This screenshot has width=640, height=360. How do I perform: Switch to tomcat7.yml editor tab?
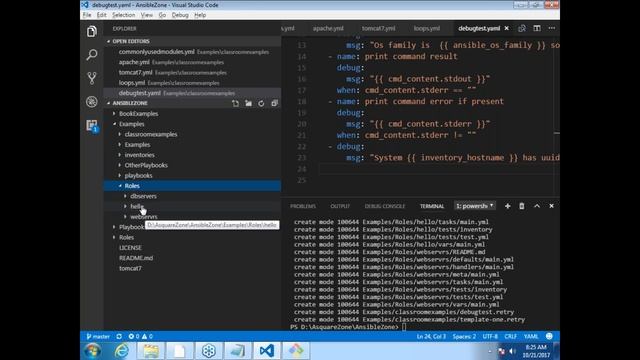(x=378, y=28)
